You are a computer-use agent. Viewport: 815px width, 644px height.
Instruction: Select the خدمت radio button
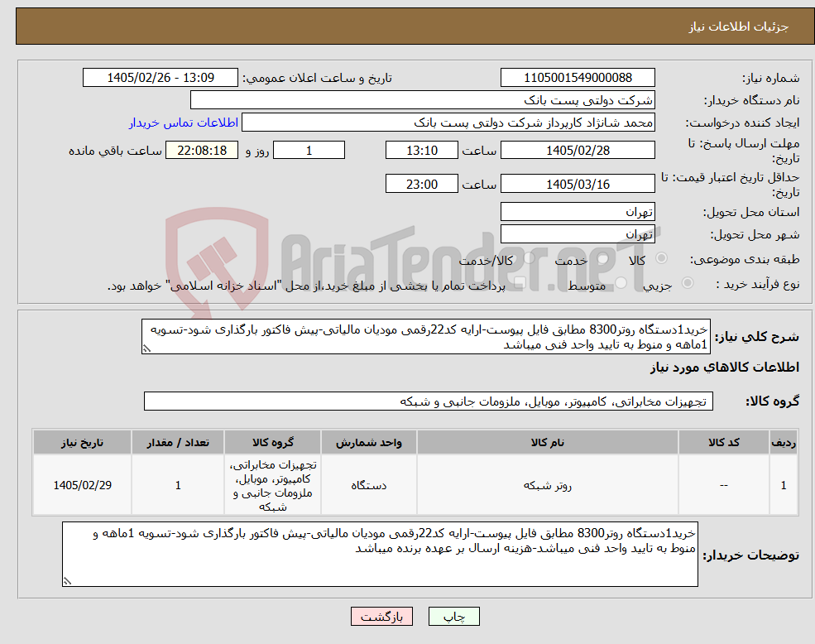pyautogui.click(x=602, y=258)
